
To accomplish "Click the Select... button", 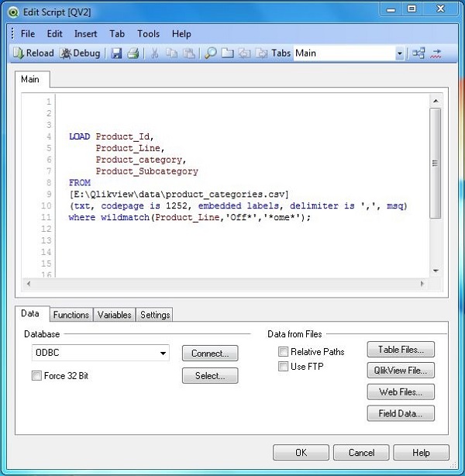I will [x=210, y=375].
